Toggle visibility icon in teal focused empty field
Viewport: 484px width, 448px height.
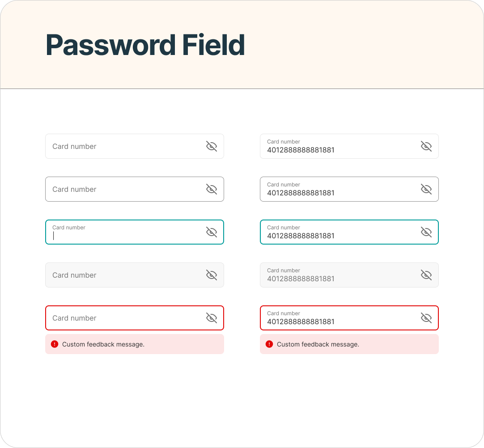coord(212,232)
